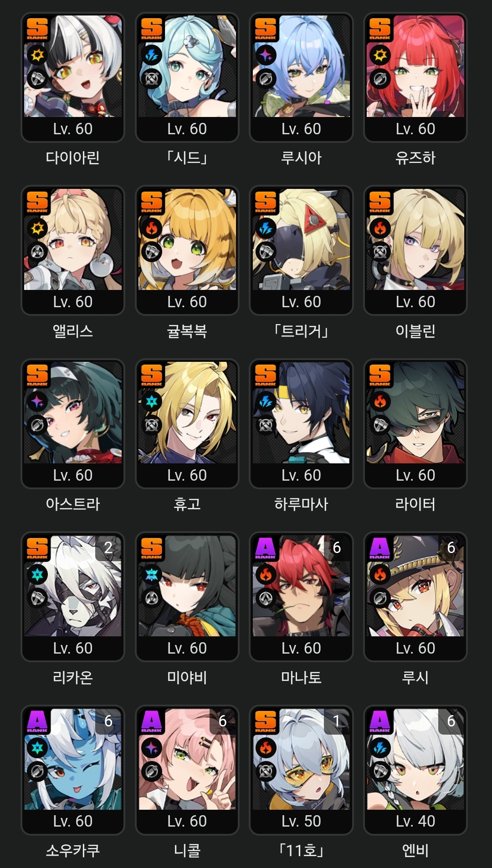Screen dimensions: 492x868
Task: Select the 소우카쿠 character card
Action: (73, 770)
